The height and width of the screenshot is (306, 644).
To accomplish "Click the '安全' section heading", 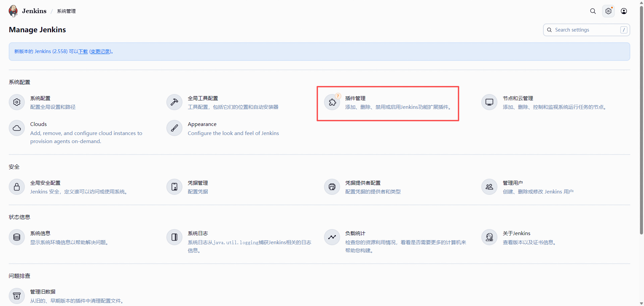I will [14, 167].
